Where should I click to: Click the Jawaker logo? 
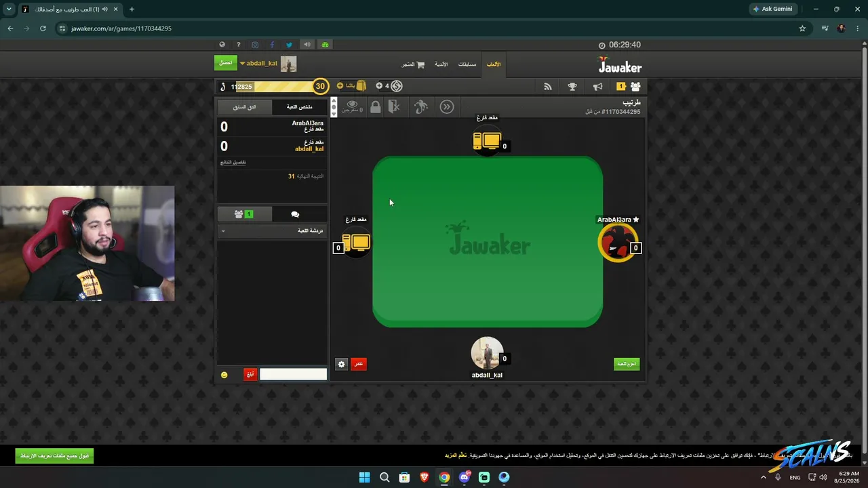click(x=620, y=65)
